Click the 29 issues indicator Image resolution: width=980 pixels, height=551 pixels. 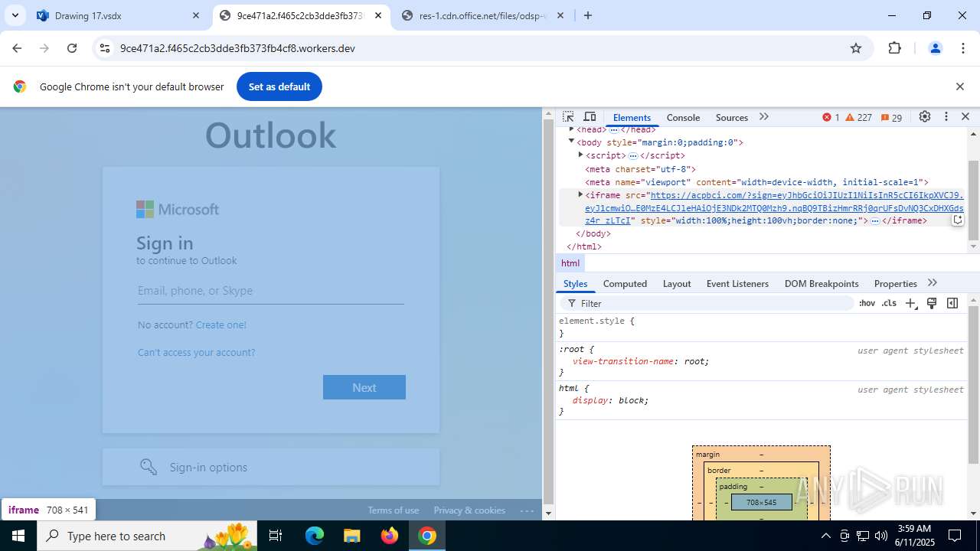[891, 117]
